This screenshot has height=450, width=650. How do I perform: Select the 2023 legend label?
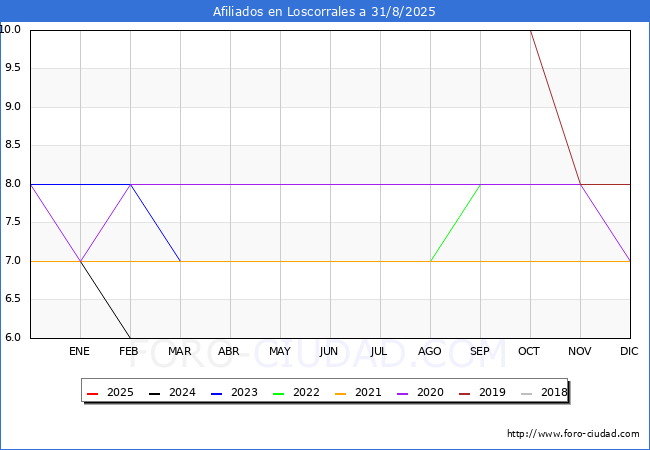point(244,392)
